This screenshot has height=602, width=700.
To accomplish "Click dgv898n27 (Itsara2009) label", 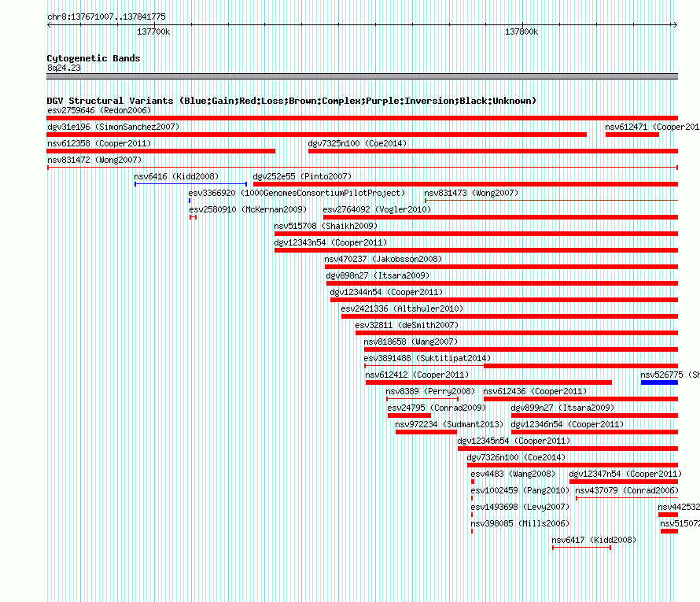I will click(378, 275).
